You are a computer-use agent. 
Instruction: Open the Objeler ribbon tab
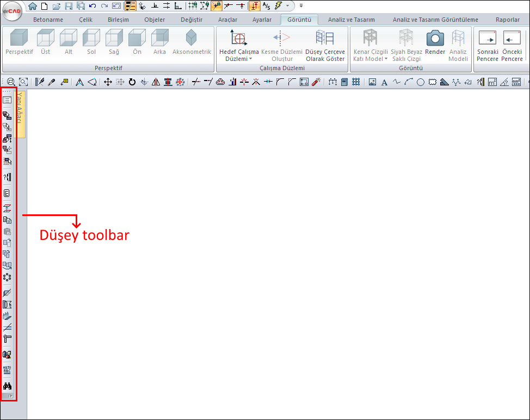[155, 20]
